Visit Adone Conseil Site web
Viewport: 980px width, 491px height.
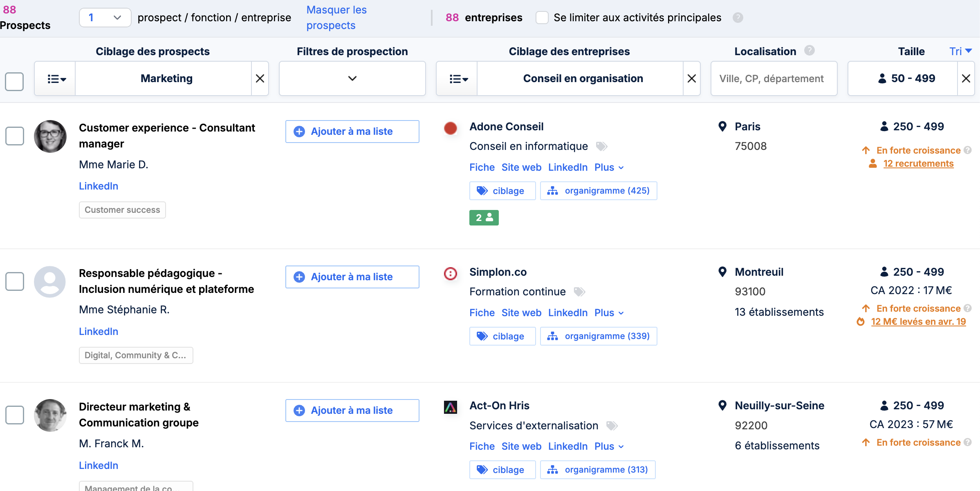coord(521,167)
